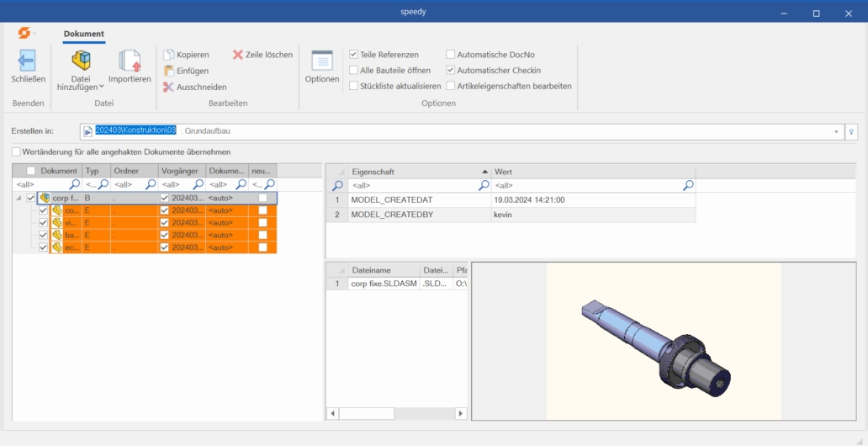Click the neu... column filter magnifier

(x=270, y=184)
